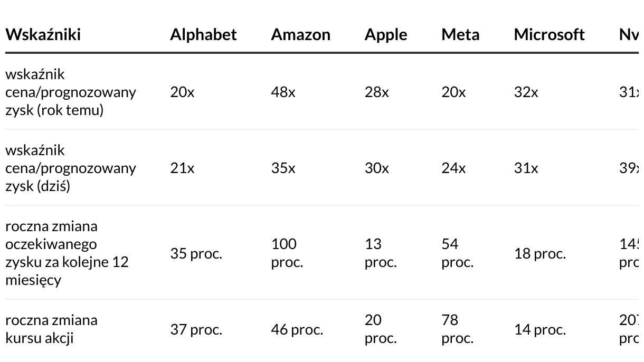
Task: Click the Wskaźniki column header
Action: (43, 35)
